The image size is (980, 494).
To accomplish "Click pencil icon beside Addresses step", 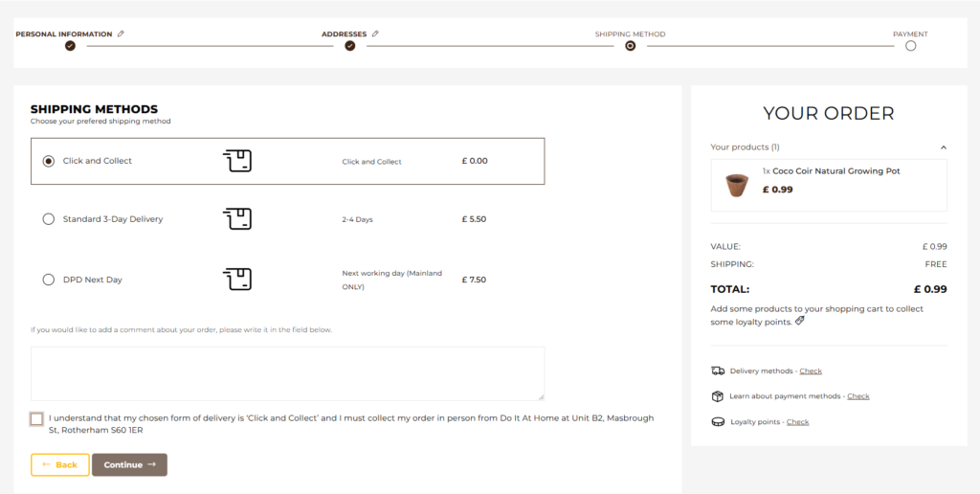I will tap(375, 34).
